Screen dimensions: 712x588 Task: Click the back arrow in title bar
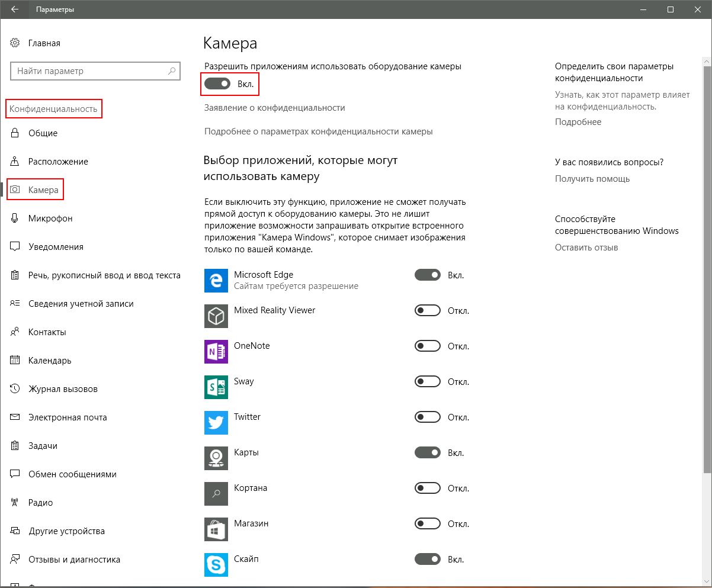click(x=15, y=9)
